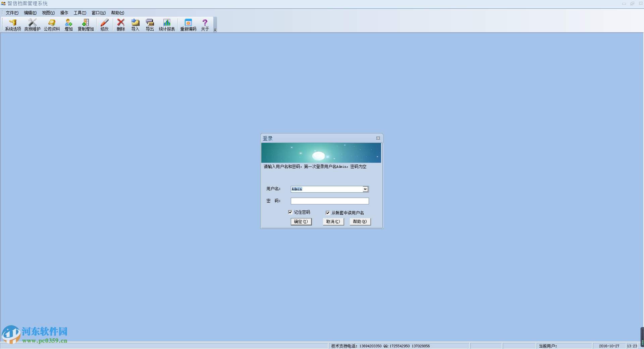
Task: Open the 关于 question mark icon
Action: [x=205, y=25]
